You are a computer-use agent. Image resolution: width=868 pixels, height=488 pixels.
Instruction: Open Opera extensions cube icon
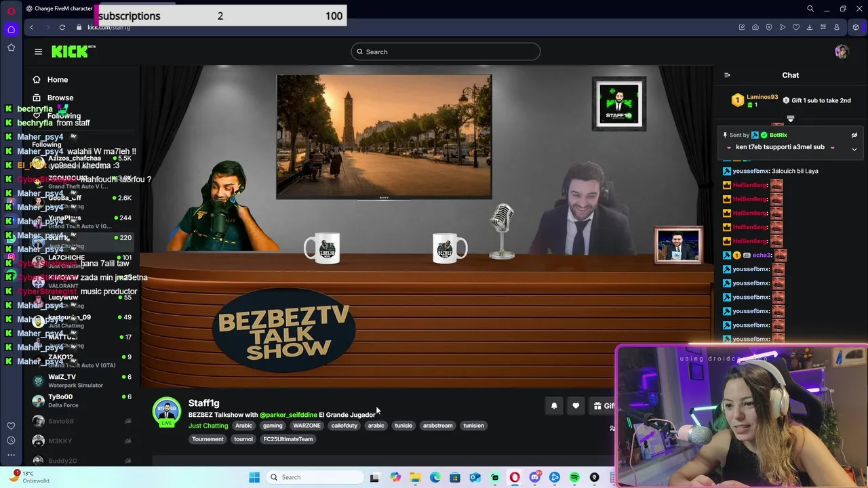coord(856,27)
